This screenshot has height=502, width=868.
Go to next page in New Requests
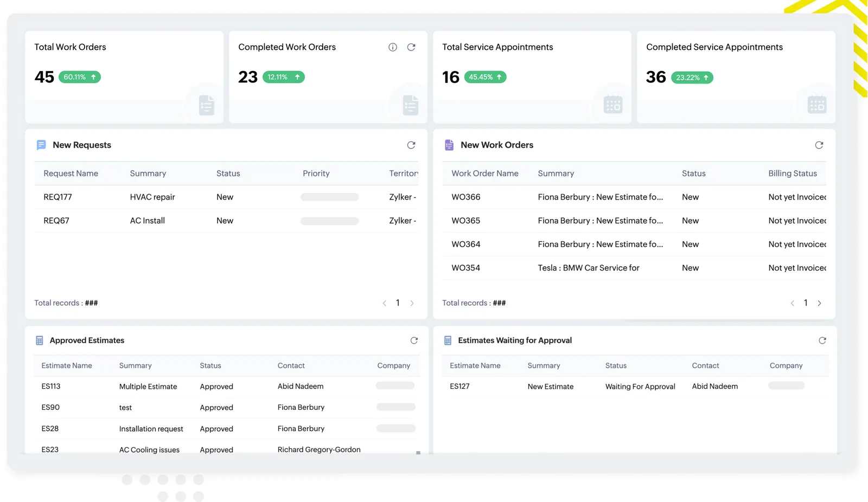click(412, 303)
